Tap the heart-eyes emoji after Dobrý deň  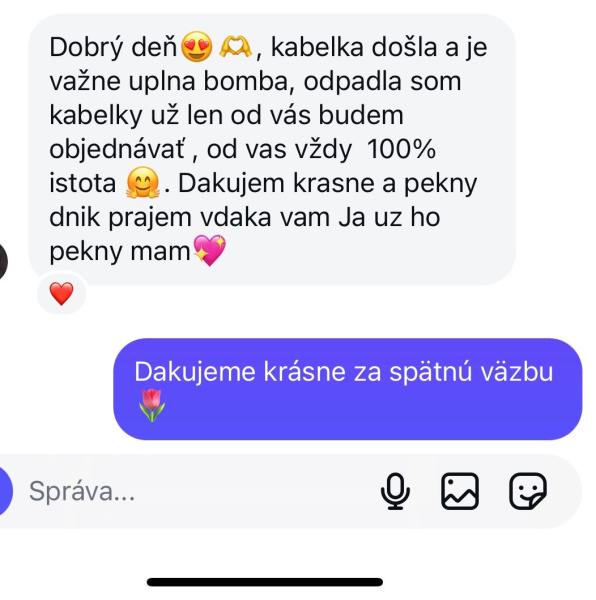click(x=196, y=47)
